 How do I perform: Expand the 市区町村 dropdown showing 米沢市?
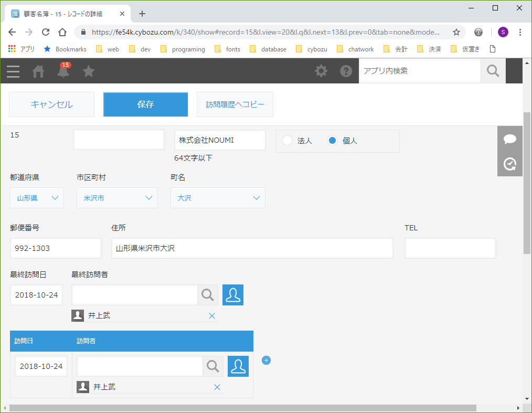pos(117,198)
